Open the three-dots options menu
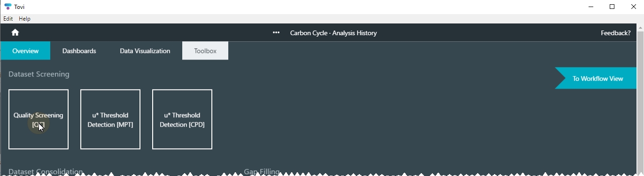The height and width of the screenshot is (176, 644). [276, 33]
